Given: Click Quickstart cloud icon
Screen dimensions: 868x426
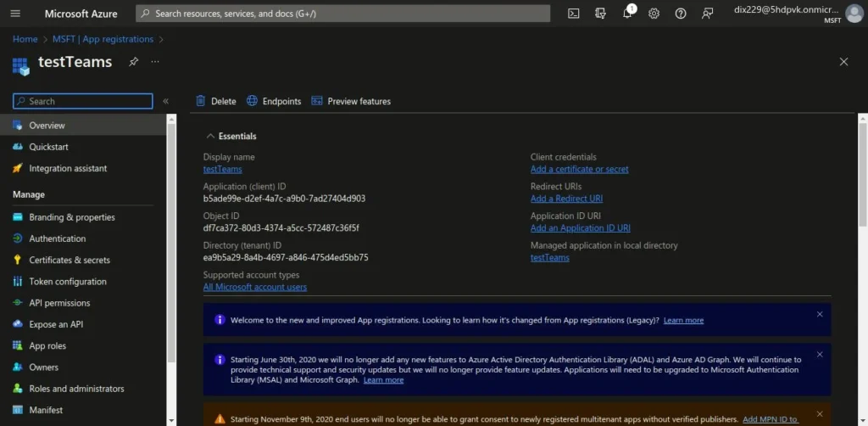Looking at the screenshot, I should tap(18, 147).
